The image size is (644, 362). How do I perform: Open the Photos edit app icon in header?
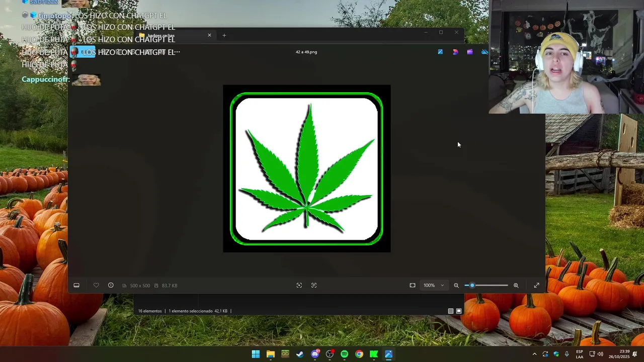(440, 52)
